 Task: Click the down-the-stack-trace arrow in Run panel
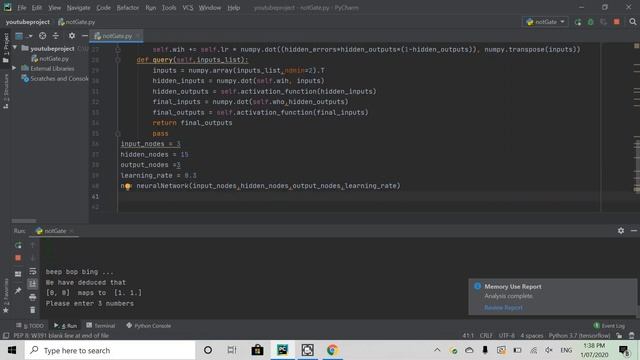pyautogui.click(x=33, y=258)
